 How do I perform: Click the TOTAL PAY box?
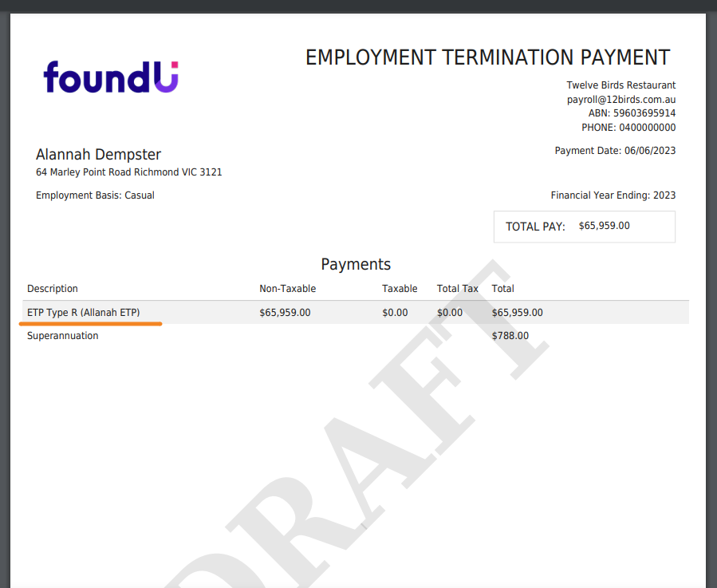584,227
